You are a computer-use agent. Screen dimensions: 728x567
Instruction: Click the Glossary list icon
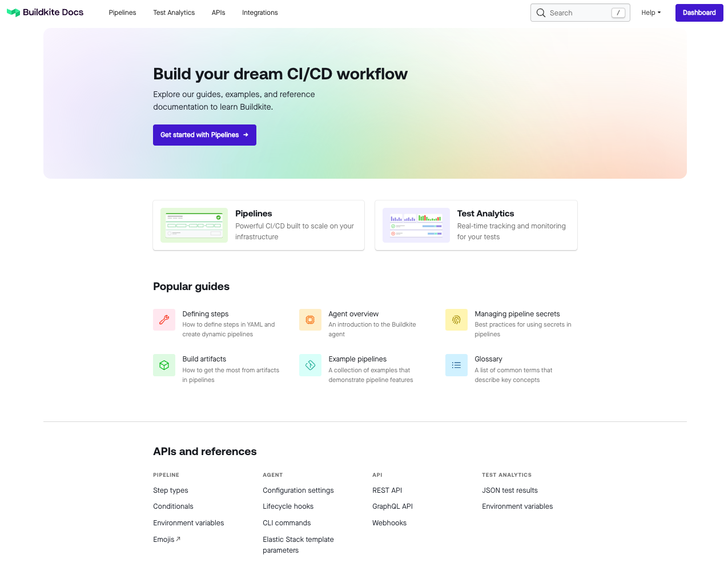click(x=456, y=365)
